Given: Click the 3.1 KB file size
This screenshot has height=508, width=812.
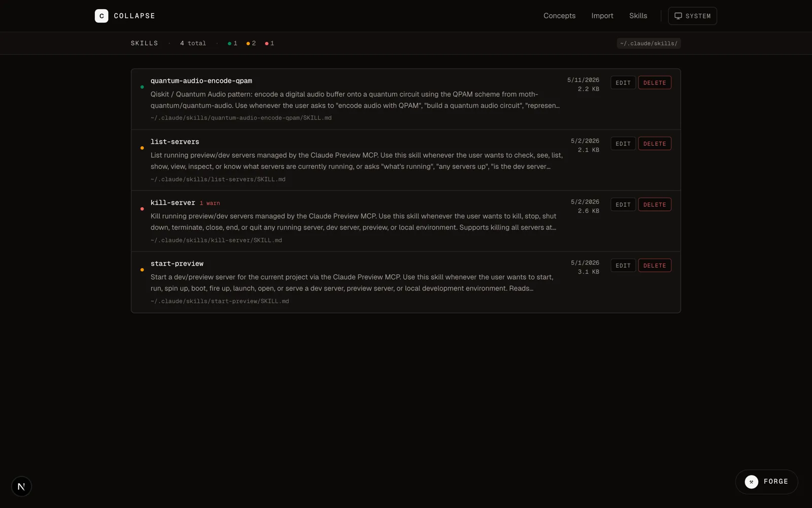Looking at the screenshot, I should coord(588,272).
